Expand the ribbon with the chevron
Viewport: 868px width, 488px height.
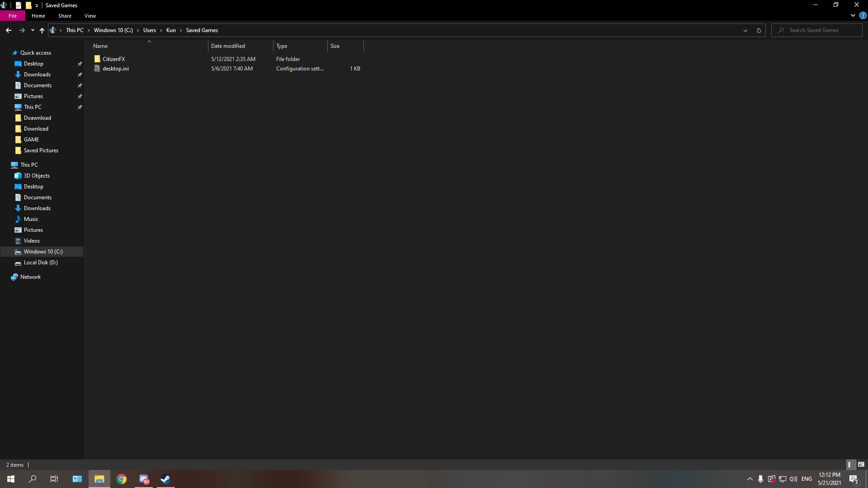tap(853, 15)
